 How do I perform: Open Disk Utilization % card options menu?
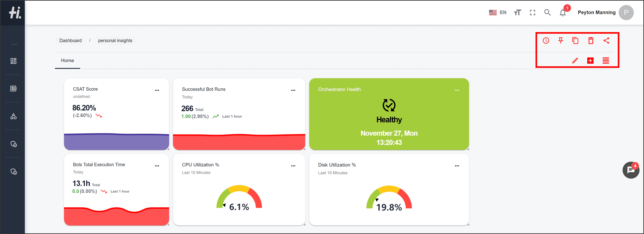(457, 166)
